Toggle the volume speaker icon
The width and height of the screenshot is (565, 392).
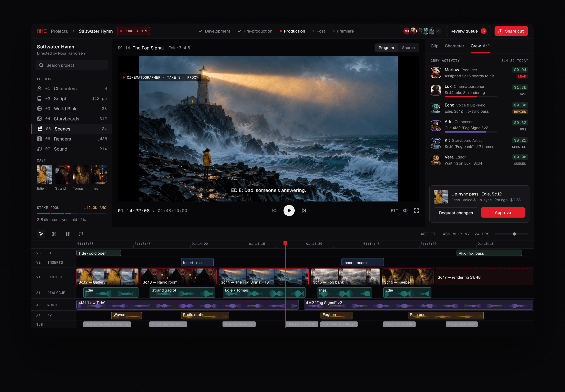(406, 211)
